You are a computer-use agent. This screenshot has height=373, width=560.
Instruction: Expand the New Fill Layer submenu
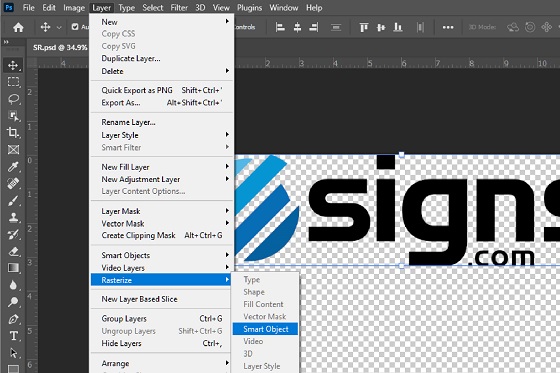click(162, 167)
